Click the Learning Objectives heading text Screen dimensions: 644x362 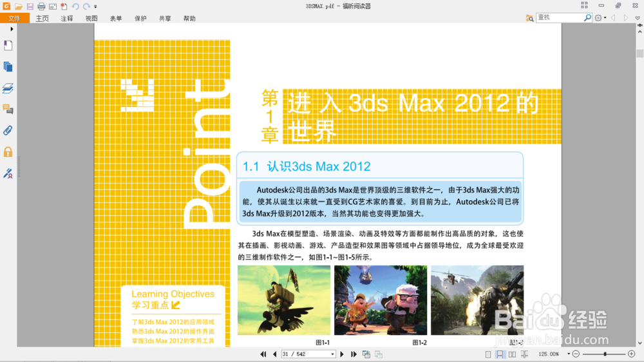[173, 294]
